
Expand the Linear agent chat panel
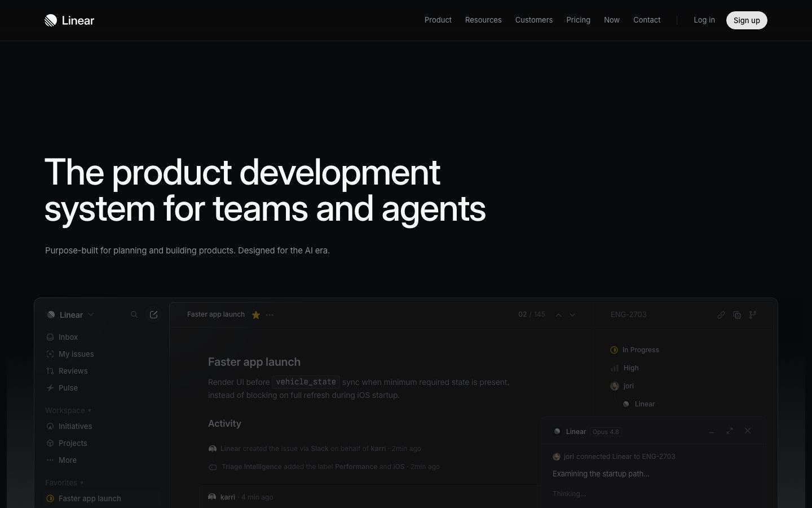pos(730,431)
